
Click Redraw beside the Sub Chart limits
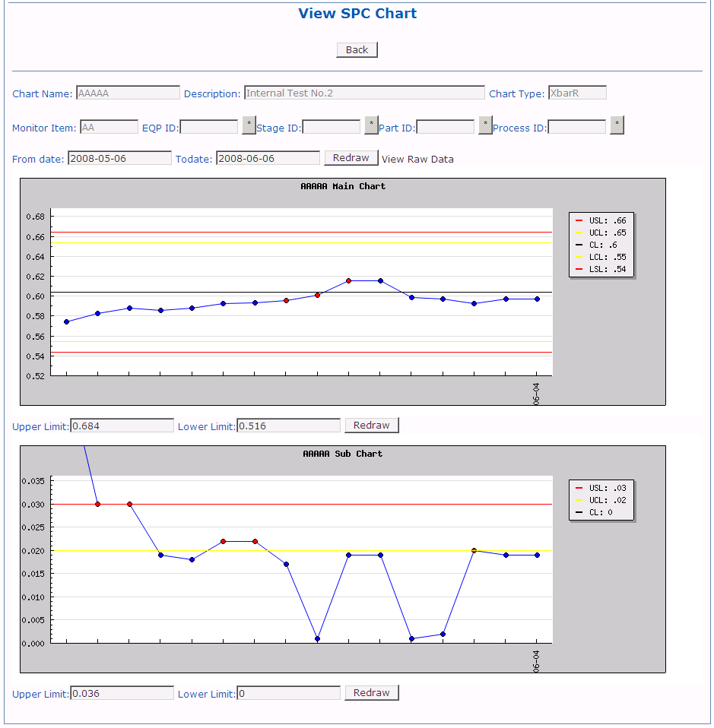pyautogui.click(x=372, y=693)
